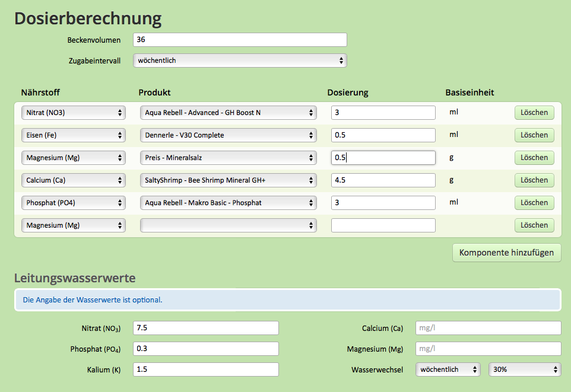Open the Magnesium (Mg) dropdown in Mineralsalz row
571x392 pixels.
74,158
